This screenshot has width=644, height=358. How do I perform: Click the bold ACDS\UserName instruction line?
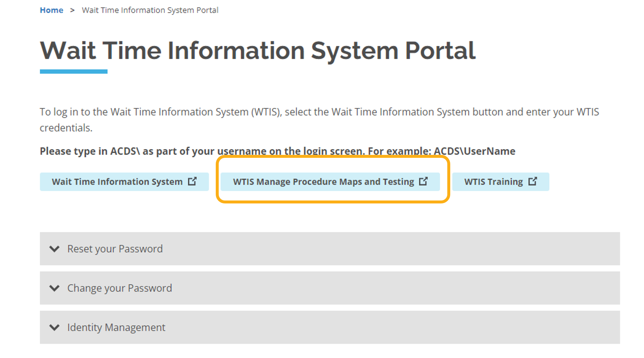[x=278, y=151]
